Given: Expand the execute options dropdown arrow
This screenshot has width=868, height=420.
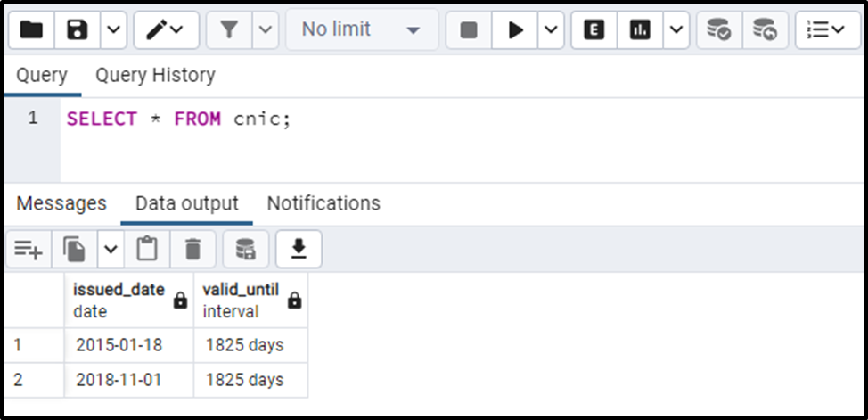Looking at the screenshot, I should pos(551,30).
